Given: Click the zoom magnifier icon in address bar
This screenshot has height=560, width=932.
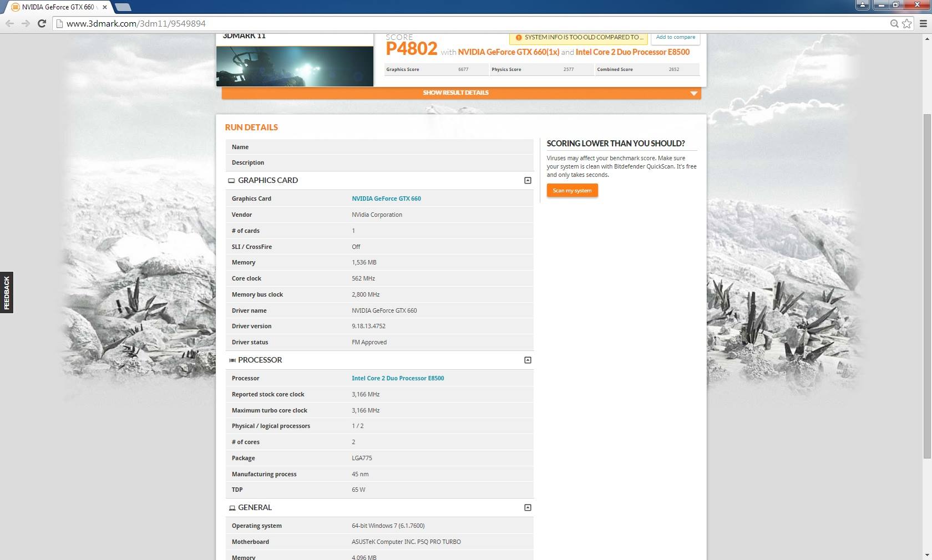Looking at the screenshot, I should pos(894,23).
